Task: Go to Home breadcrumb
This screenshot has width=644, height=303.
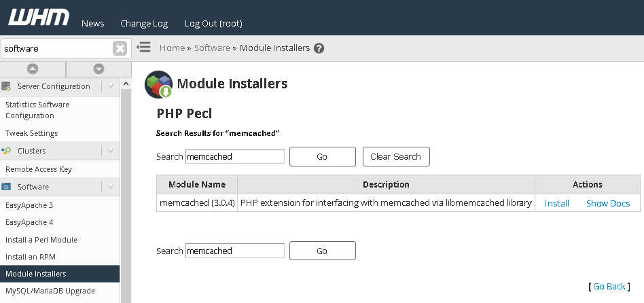Action: pos(172,48)
